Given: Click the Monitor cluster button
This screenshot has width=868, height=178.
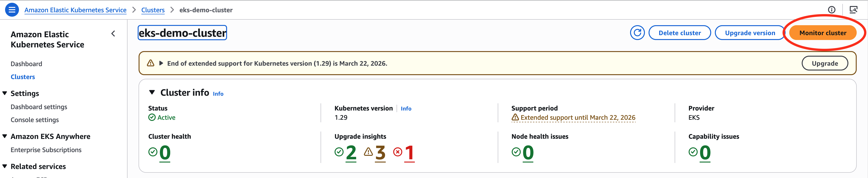Looking at the screenshot, I should click(x=822, y=33).
